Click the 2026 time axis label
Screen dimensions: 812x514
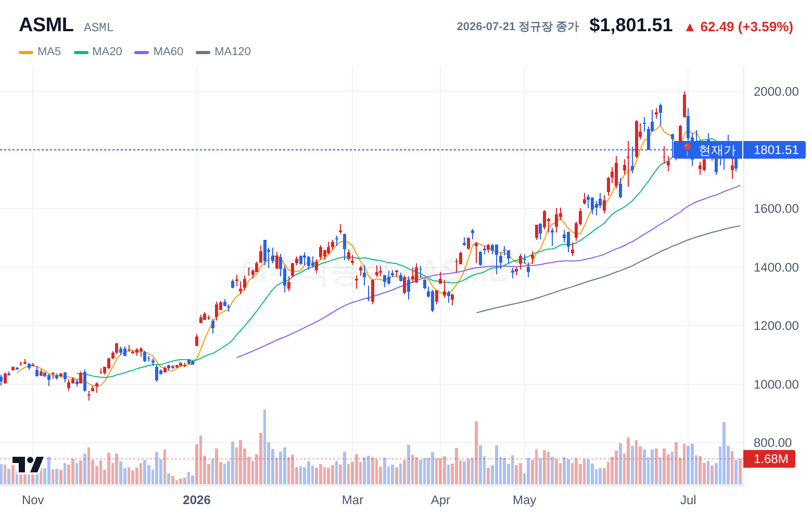197,500
